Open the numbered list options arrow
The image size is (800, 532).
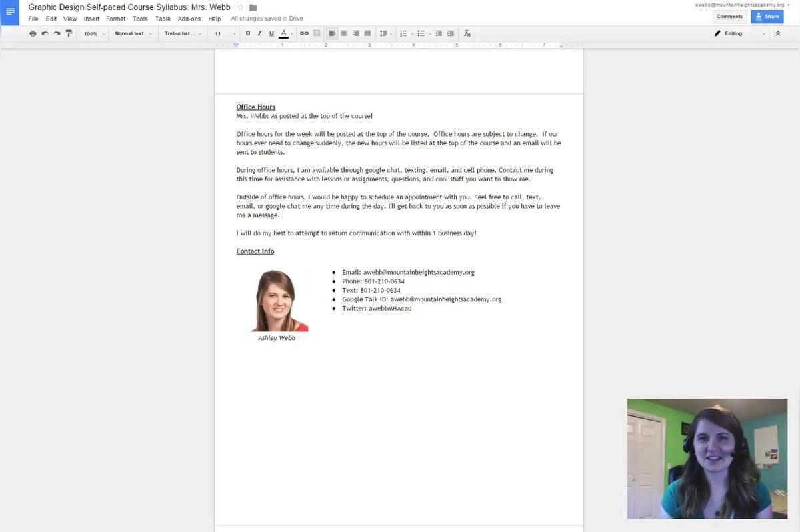[x=413, y=33]
